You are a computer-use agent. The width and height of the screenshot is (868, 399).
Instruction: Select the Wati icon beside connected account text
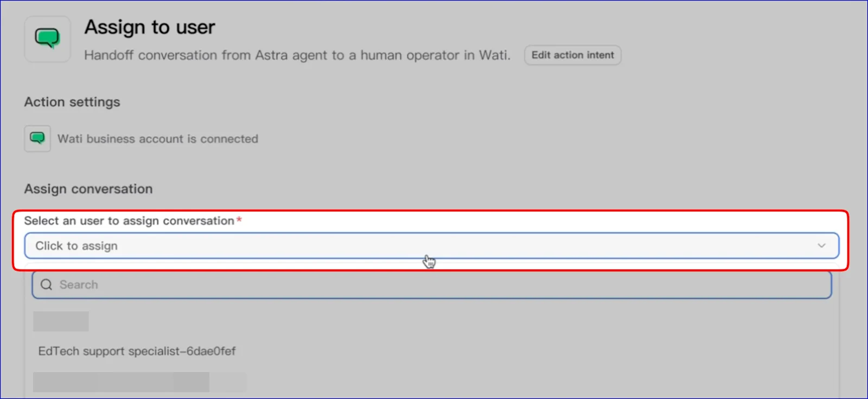[37, 138]
